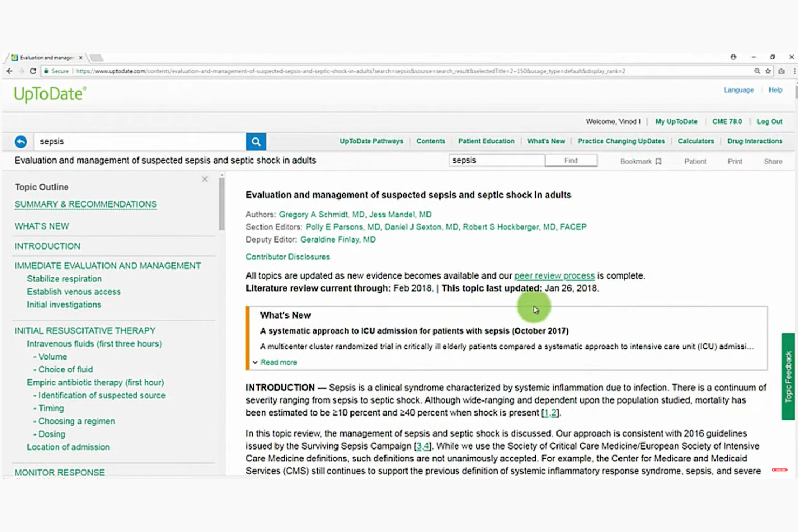Open the Contents menu
The width and height of the screenshot is (798, 532).
click(431, 141)
